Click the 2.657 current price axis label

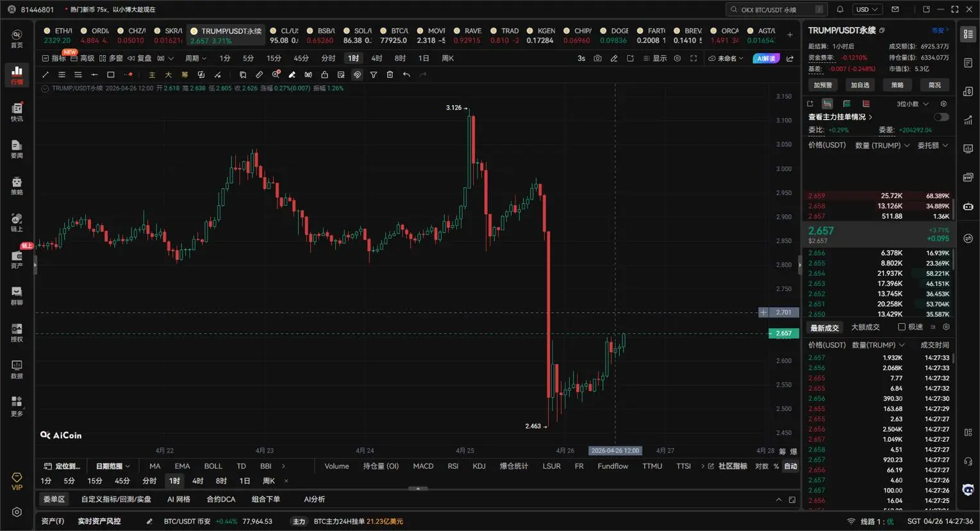[783, 333]
